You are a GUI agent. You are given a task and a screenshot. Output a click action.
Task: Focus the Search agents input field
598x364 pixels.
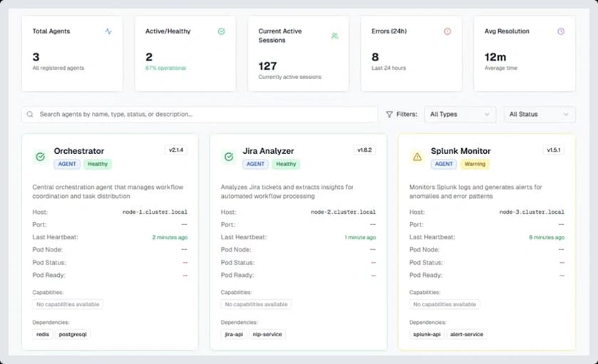click(200, 115)
